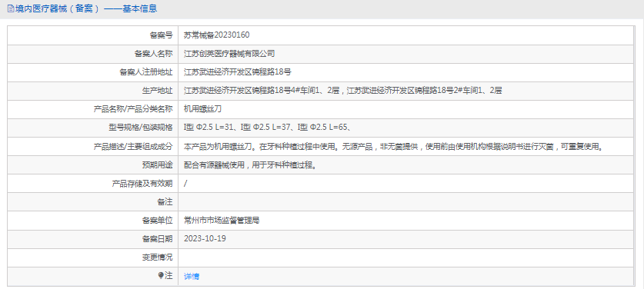Select filing date 2023-10-19

click(x=205, y=238)
